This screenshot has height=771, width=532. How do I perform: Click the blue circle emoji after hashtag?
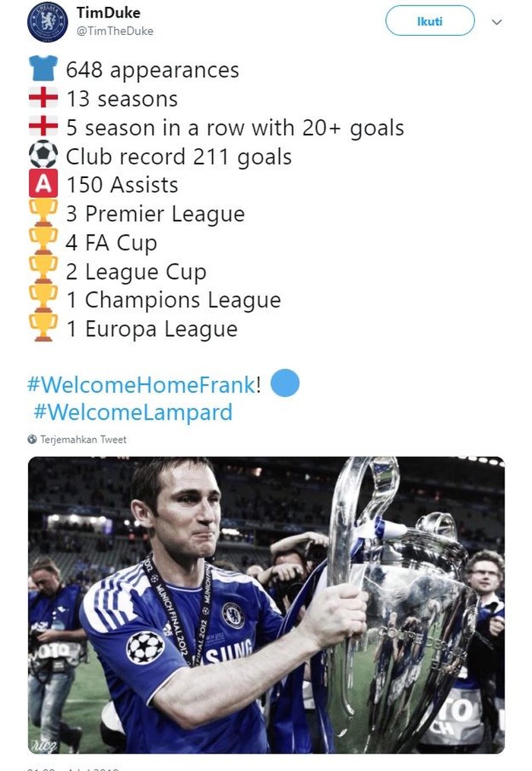(x=285, y=383)
